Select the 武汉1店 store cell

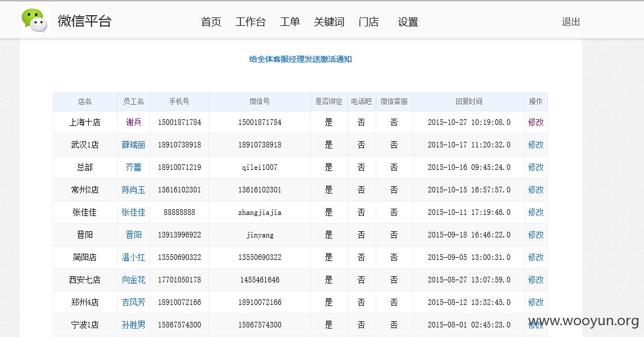(x=84, y=145)
